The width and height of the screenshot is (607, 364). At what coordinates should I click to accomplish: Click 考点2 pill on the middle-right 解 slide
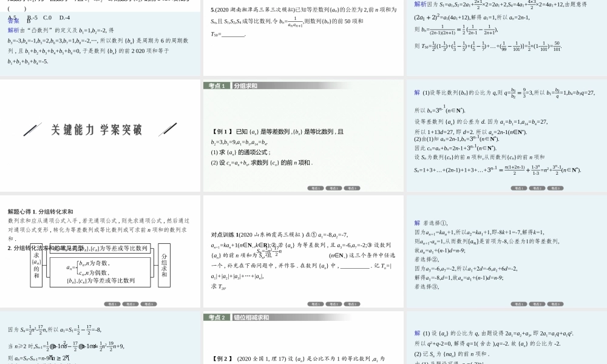[x=538, y=303]
